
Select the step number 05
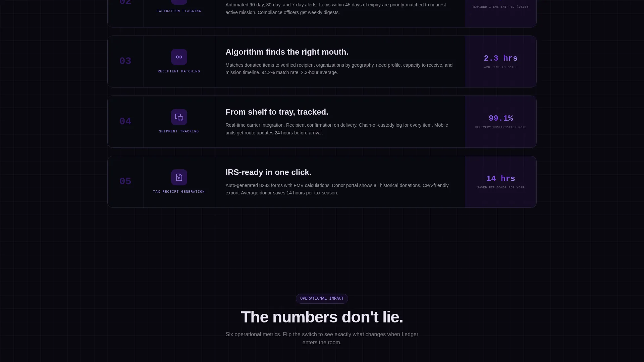pyautogui.click(x=125, y=182)
